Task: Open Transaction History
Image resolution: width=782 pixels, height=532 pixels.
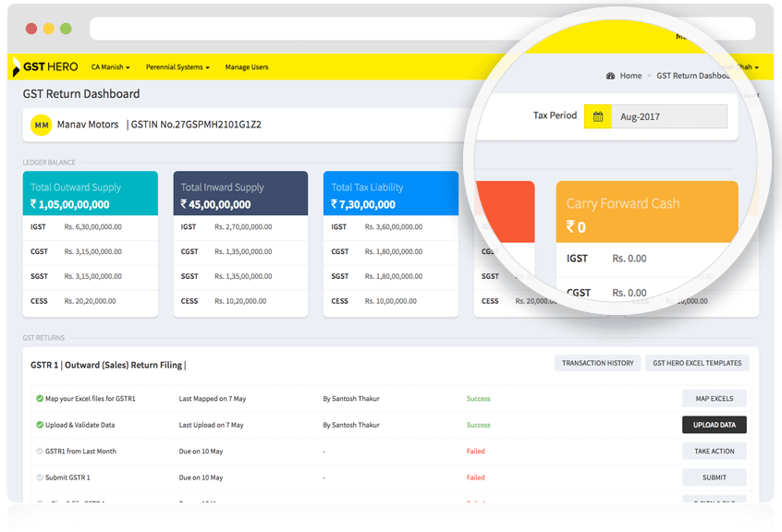Action: (x=597, y=363)
